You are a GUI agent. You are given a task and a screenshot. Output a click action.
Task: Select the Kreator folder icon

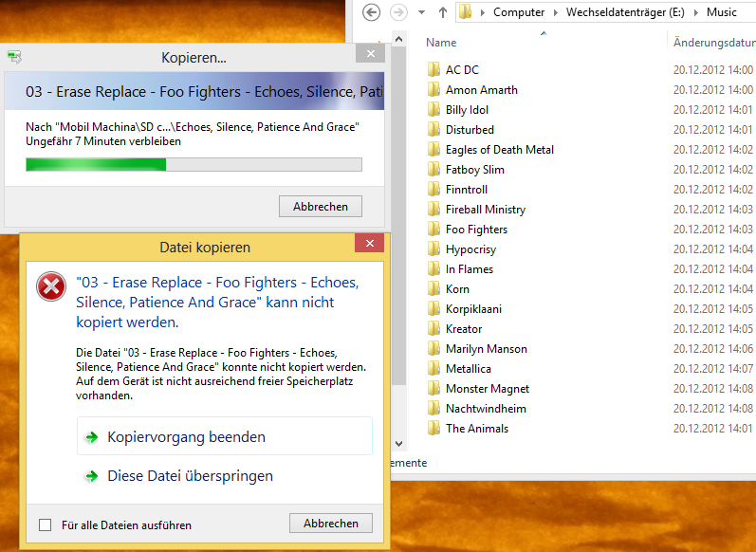433,328
